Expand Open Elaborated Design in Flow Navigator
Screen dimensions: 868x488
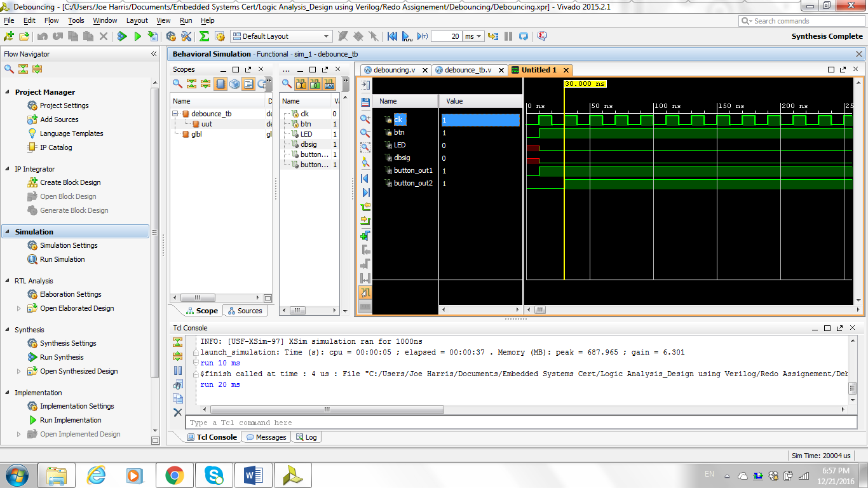19,308
